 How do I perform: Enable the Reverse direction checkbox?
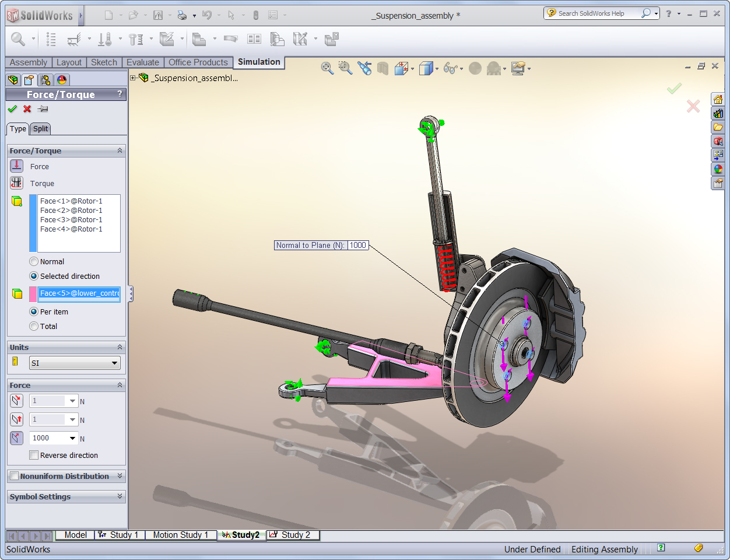pyautogui.click(x=34, y=456)
